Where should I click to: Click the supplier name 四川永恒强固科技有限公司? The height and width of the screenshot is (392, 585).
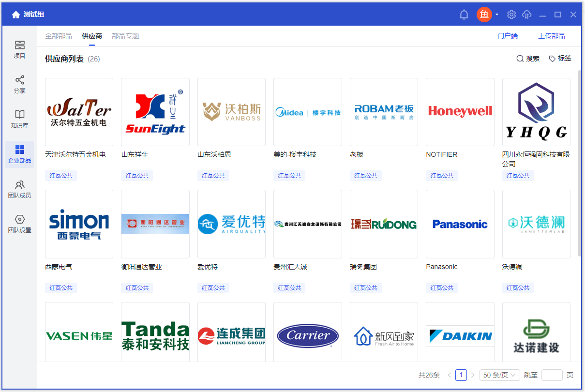pos(536,159)
